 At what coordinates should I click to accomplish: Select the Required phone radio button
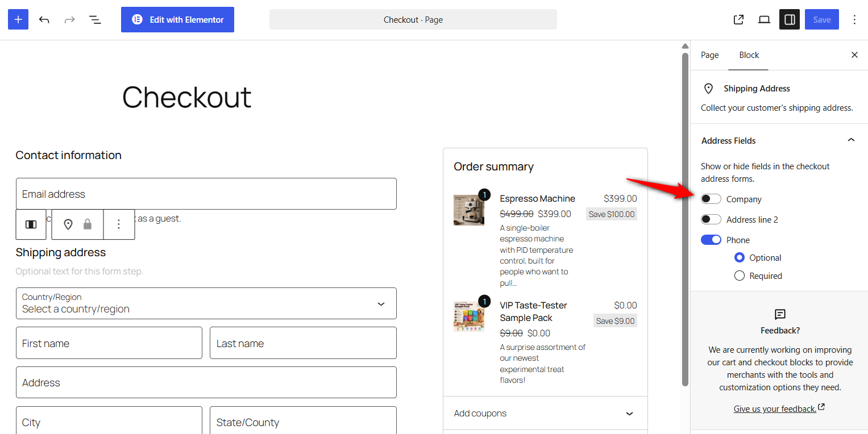pyautogui.click(x=740, y=276)
